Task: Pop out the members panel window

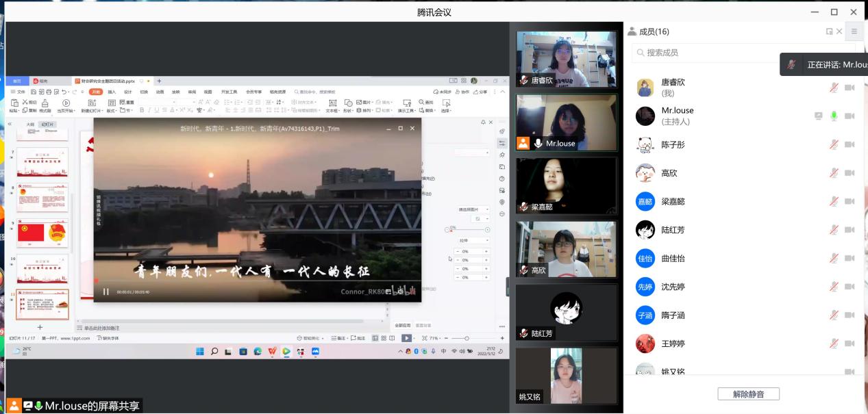Action: pyautogui.click(x=829, y=31)
